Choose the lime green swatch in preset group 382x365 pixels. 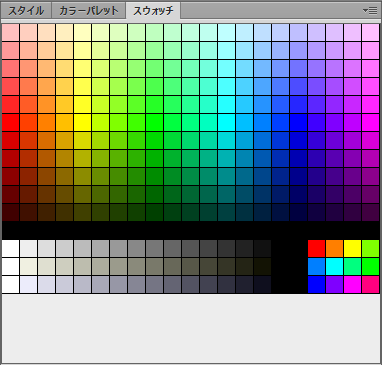371,248
